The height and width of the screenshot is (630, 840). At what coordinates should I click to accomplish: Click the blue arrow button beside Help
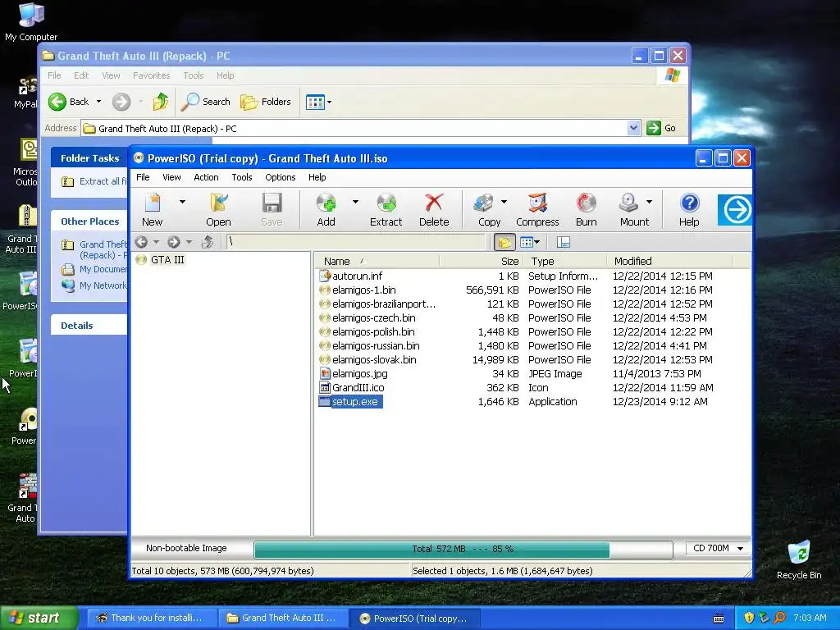click(x=734, y=209)
